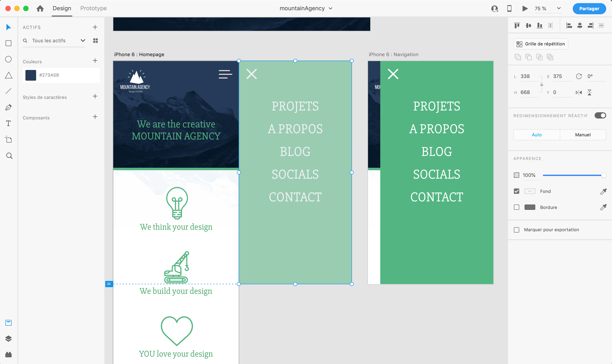Screen dimensions: 612x364
Task: Align selection to left edge
Action: [569, 25]
